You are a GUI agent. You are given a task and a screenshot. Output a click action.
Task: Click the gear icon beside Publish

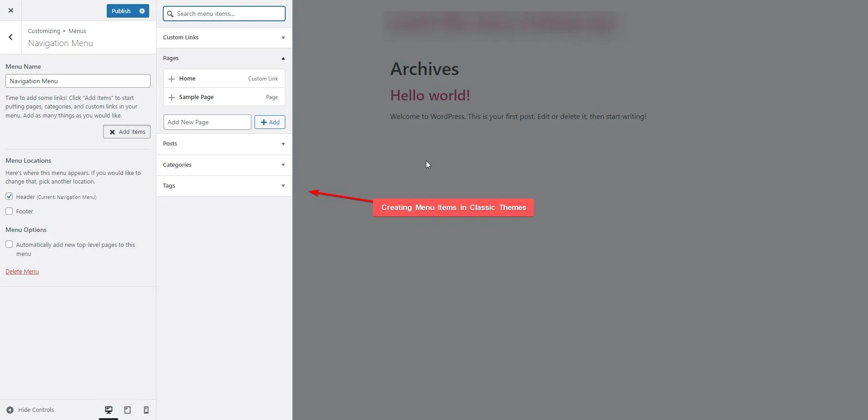click(x=142, y=11)
